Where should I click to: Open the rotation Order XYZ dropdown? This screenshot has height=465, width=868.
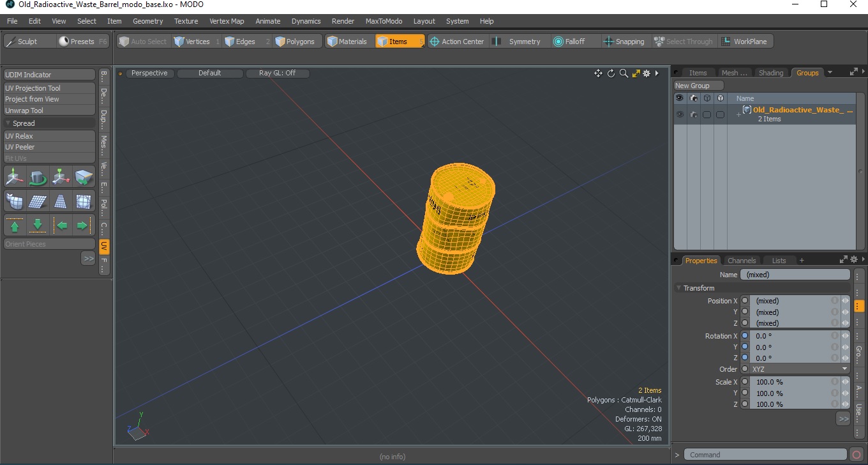tap(800, 369)
